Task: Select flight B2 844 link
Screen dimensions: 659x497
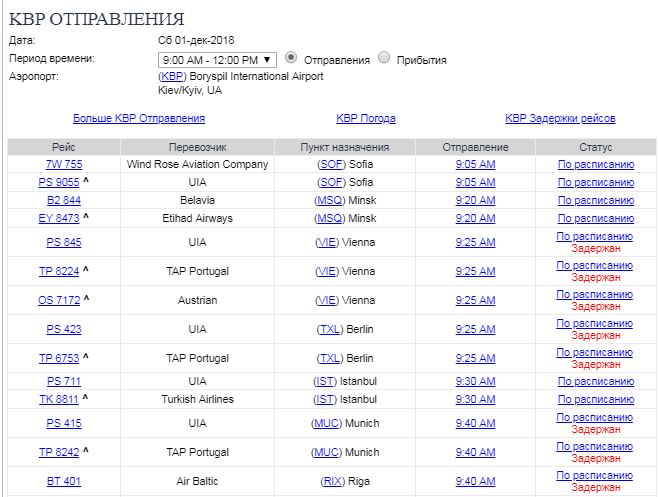Action: coord(64,200)
